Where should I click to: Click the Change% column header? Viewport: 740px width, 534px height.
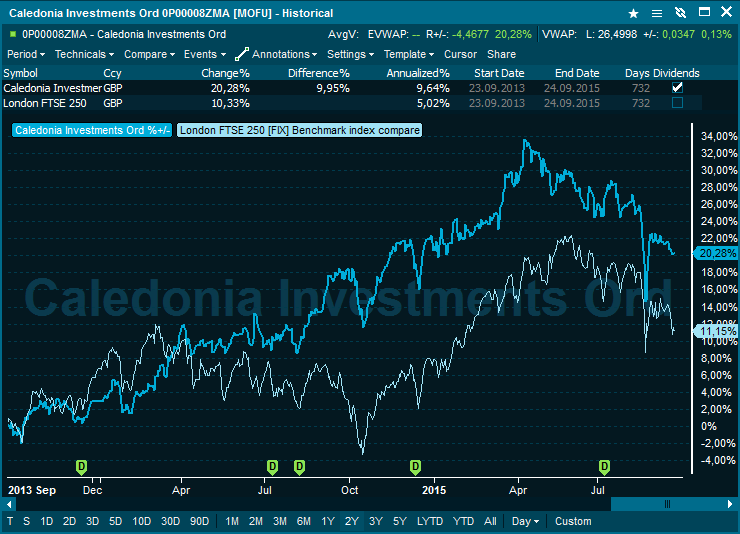point(225,73)
